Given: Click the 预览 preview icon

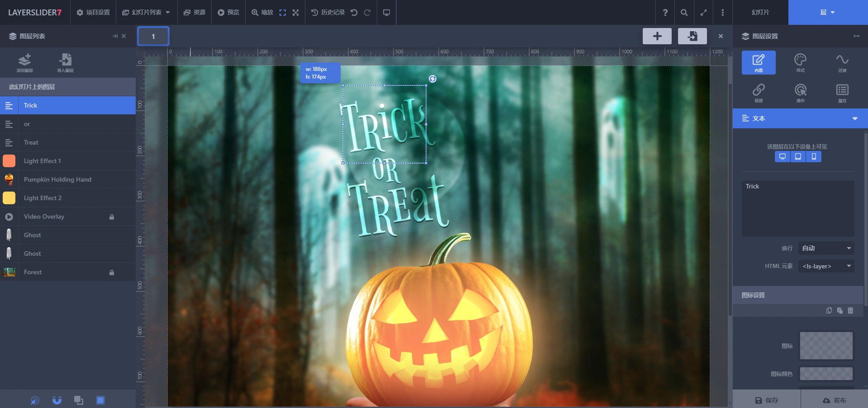Looking at the screenshot, I should point(228,12).
